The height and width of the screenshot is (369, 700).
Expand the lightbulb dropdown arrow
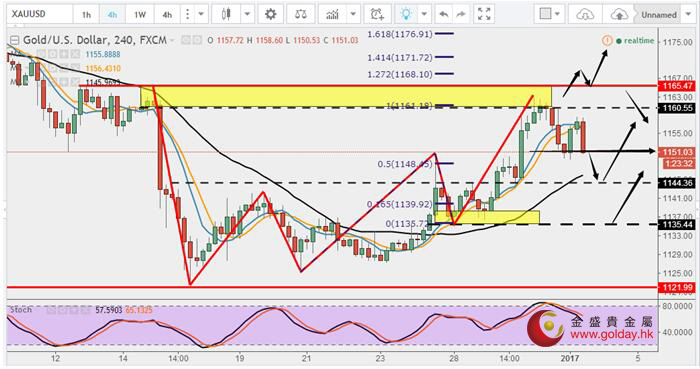click(424, 14)
